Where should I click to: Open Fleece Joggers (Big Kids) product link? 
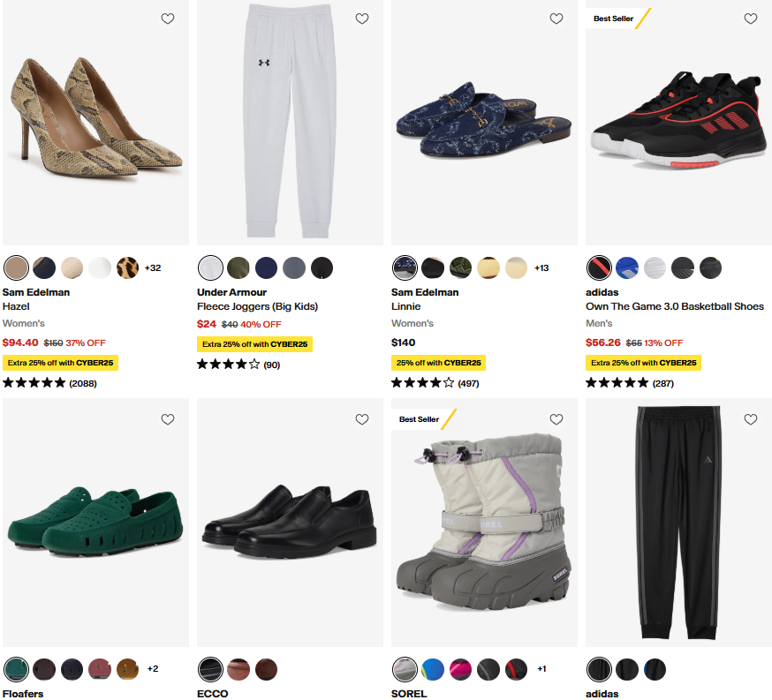pyautogui.click(x=257, y=306)
